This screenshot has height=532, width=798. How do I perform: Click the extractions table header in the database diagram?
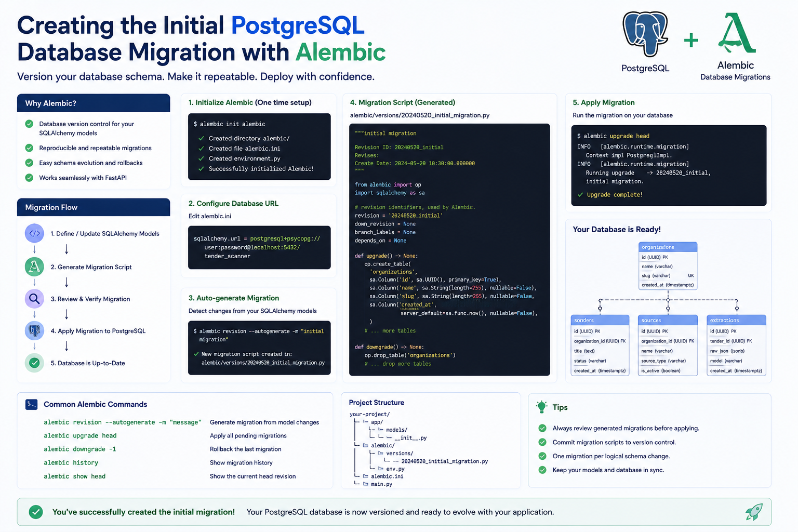click(736, 320)
